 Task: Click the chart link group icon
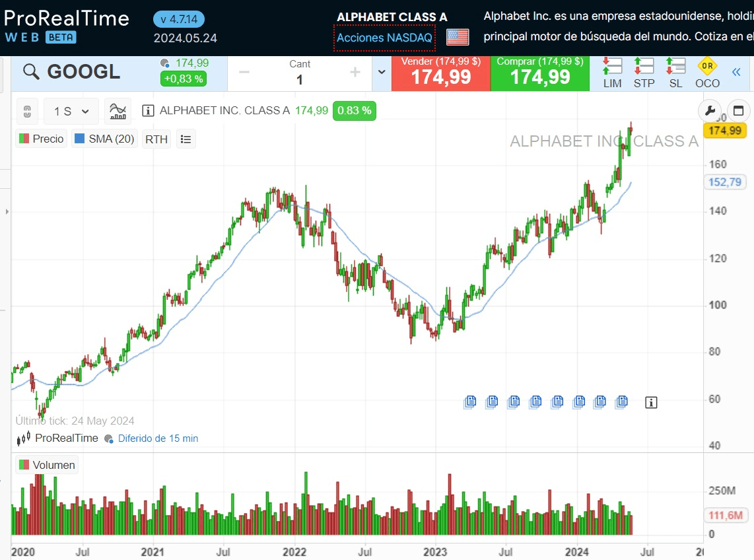click(x=27, y=111)
